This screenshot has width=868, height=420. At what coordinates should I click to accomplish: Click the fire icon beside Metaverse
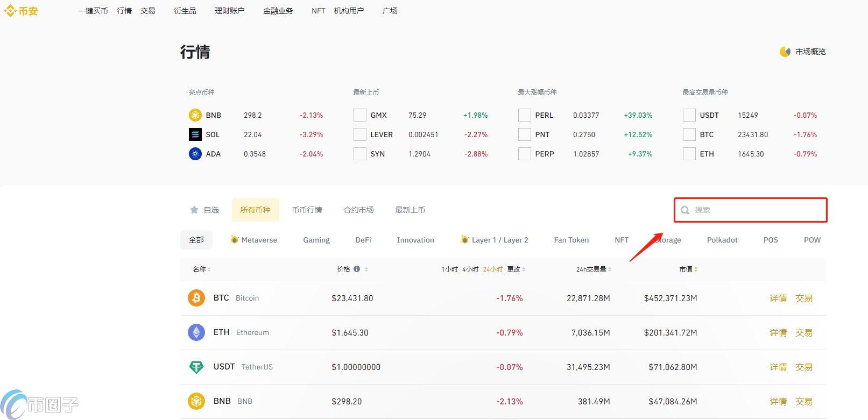(x=235, y=239)
